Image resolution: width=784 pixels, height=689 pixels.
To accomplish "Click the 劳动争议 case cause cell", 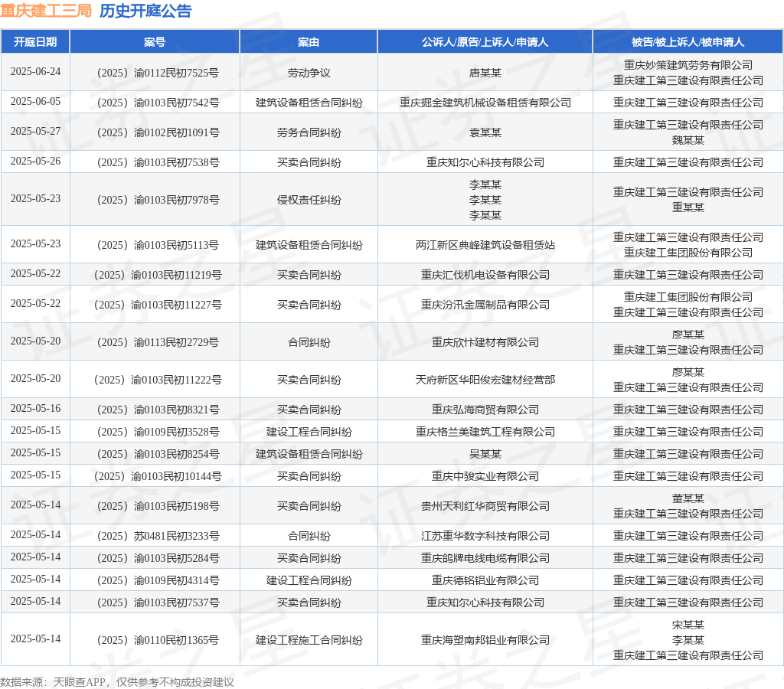I will [309, 73].
